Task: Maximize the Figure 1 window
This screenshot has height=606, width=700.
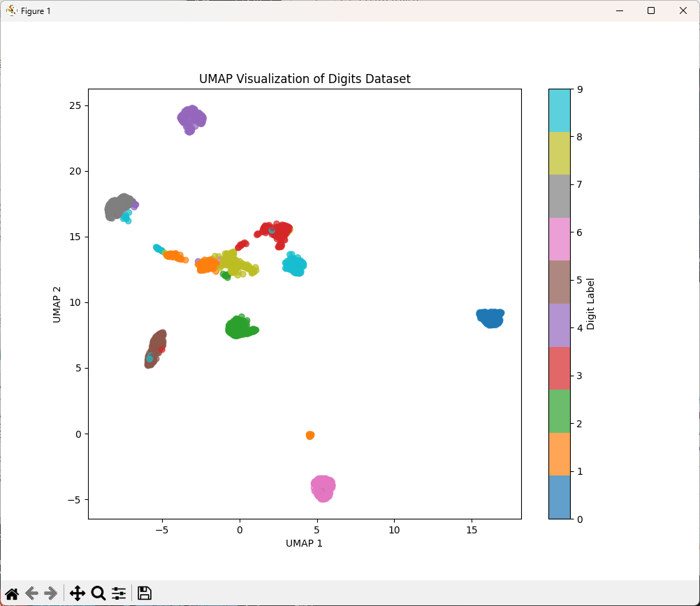Action: click(x=651, y=10)
